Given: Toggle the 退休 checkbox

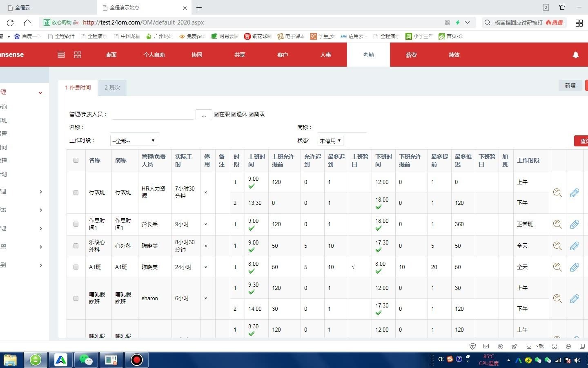Looking at the screenshot, I should click(234, 114).
